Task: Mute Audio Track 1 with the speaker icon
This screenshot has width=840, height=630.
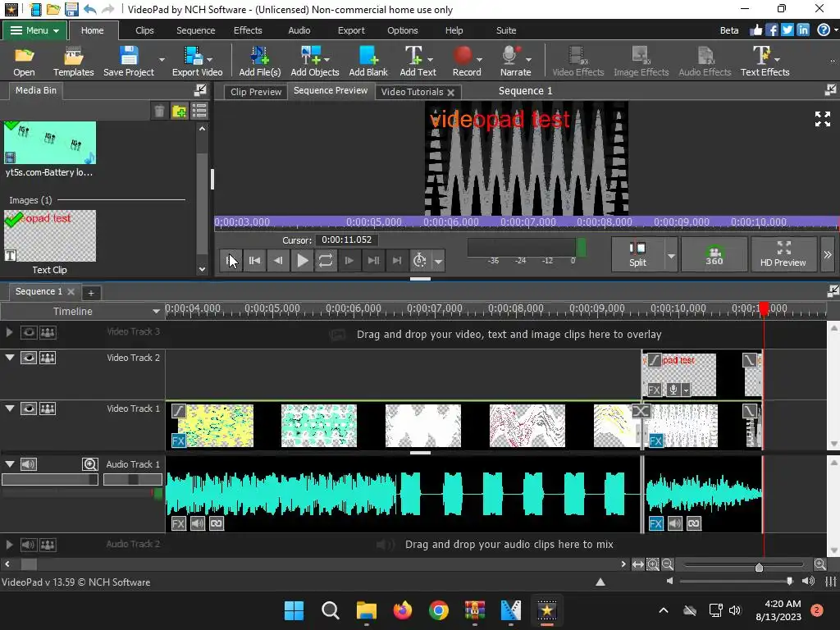Action: click(29, 464)
